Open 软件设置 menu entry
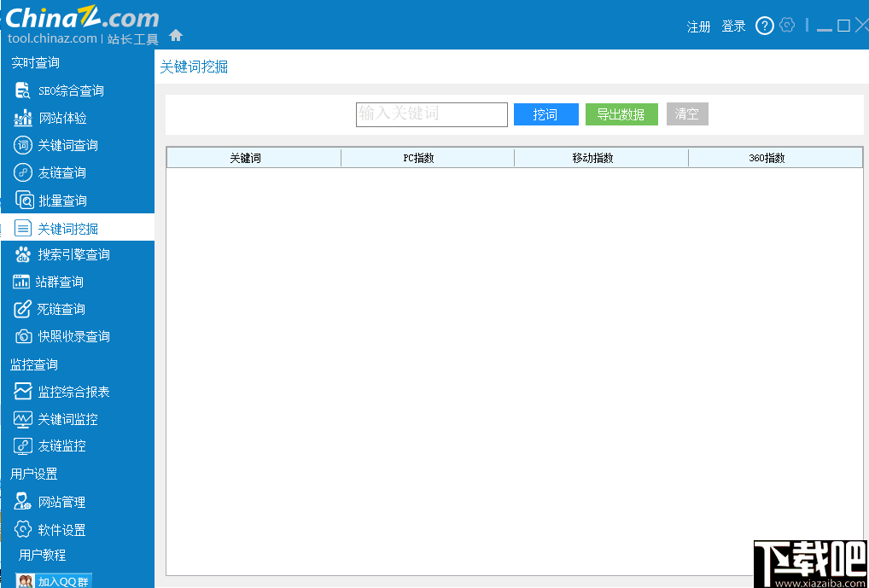Image resolution: width=869 pixels, height=588 pixels. (x=61, y=530)
